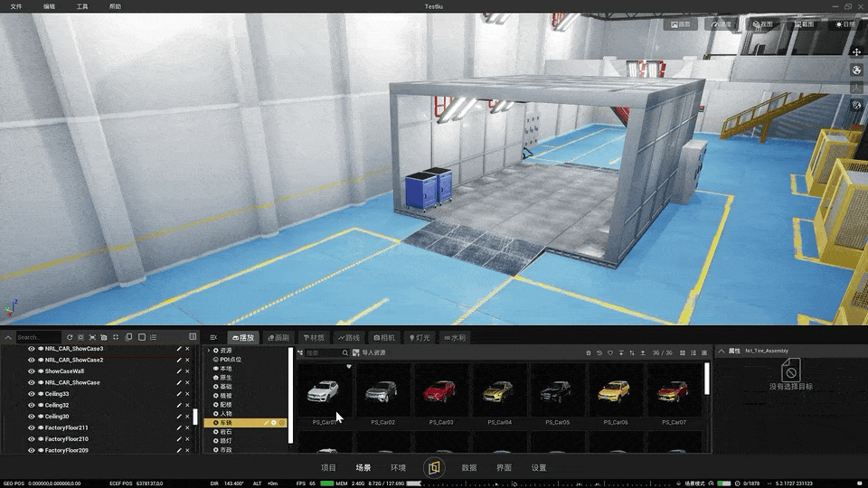Click the trash icon in asset toolbar
868x488 pixels.
pyautogui.click(x=587, y=352)
